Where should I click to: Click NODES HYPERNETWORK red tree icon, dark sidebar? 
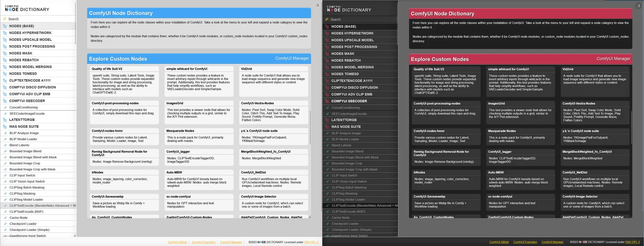pyautogui.click(x=327, y=33)
